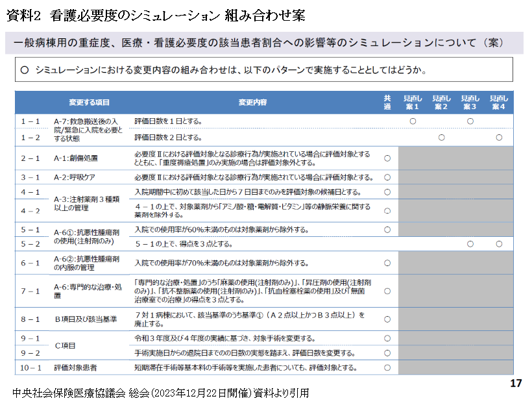This screenshot has height=405, width=532.
Task: Click the circle for row 1-1 under 見直し案1
Action: tap(413, 121)
